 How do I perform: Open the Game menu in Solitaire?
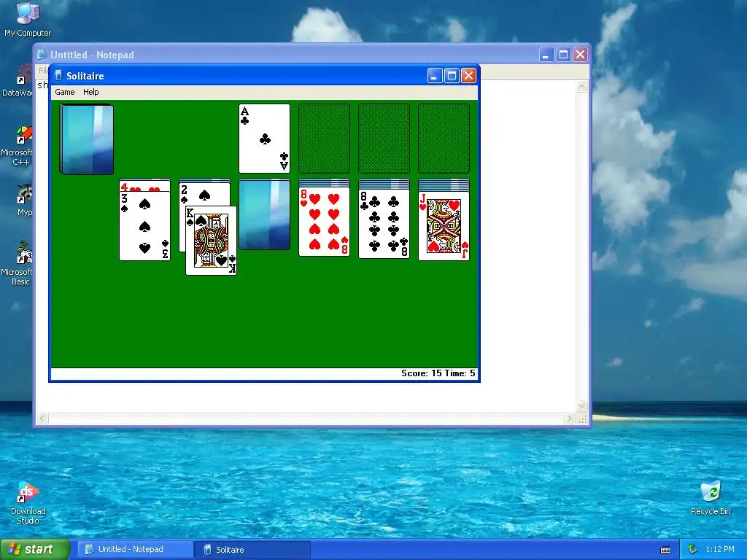pyautogui.click(x=65, y=92)
